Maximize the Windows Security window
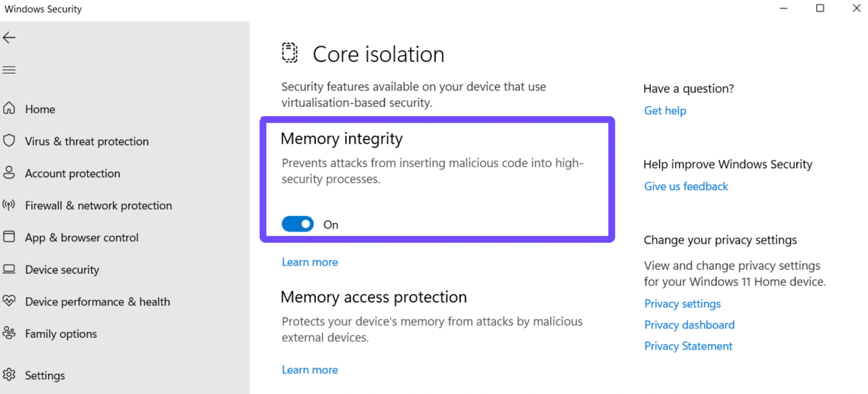868x394 pixels. pos(820,8)
